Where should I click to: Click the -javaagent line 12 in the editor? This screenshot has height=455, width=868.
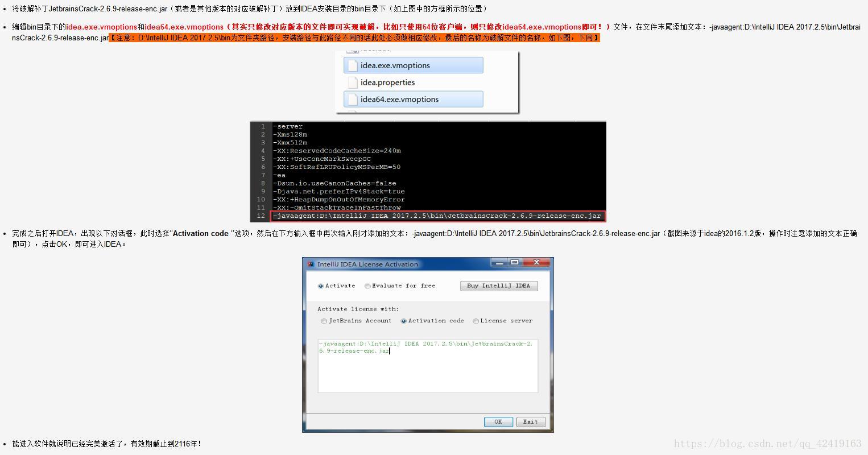pyautogui.click(x=437, y=216)
